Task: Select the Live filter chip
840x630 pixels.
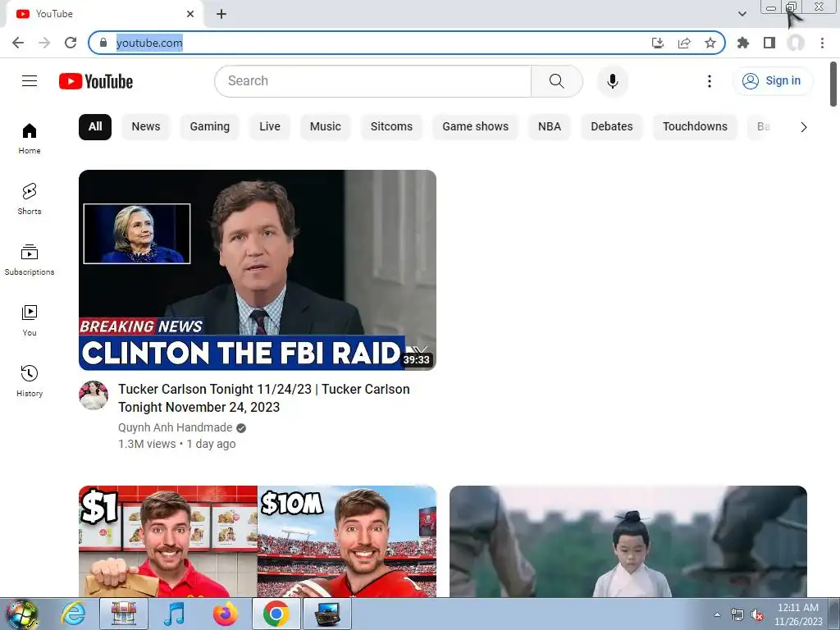Action: click(x=269, y=127)
